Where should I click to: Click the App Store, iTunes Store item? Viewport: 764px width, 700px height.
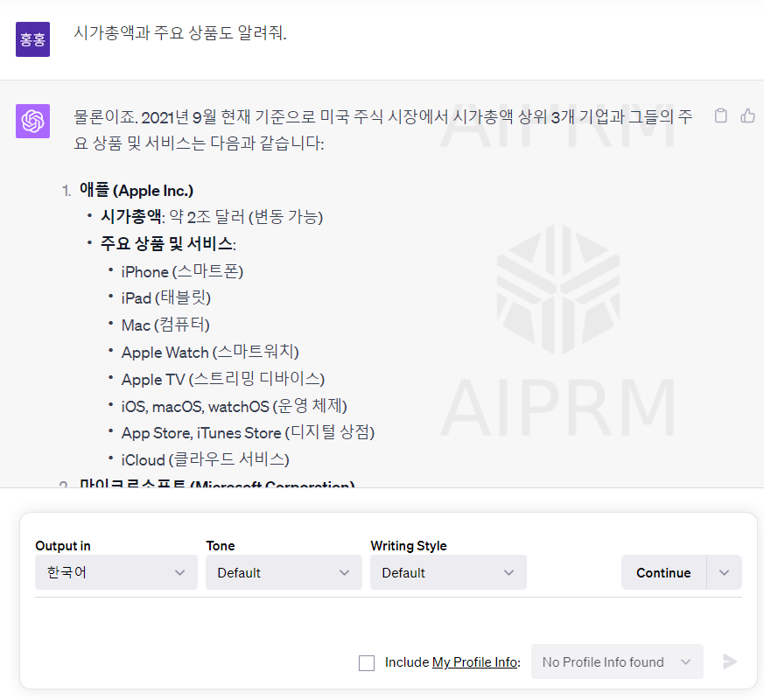[x=248, y=432]
